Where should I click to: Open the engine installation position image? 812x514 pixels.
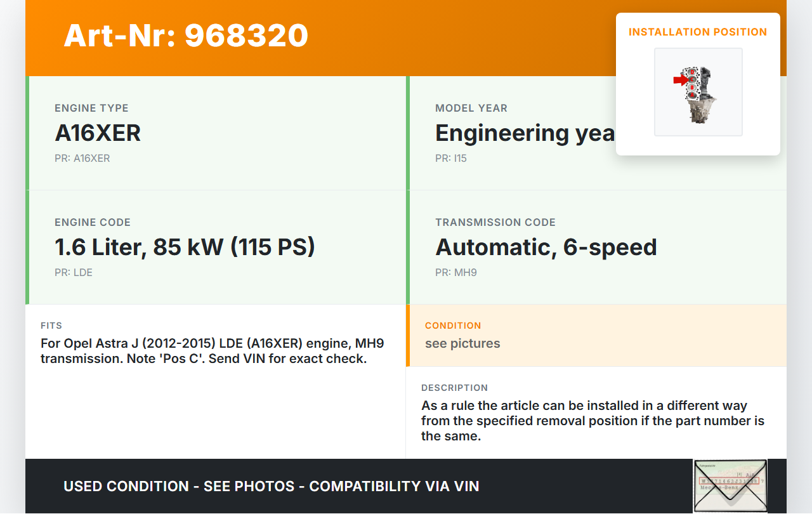pos(698,92)
